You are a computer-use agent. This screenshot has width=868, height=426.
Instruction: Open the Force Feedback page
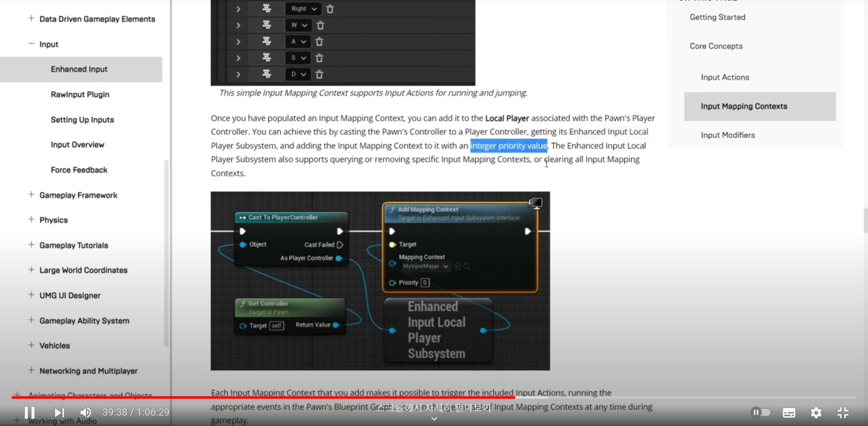tap(79, 170)
